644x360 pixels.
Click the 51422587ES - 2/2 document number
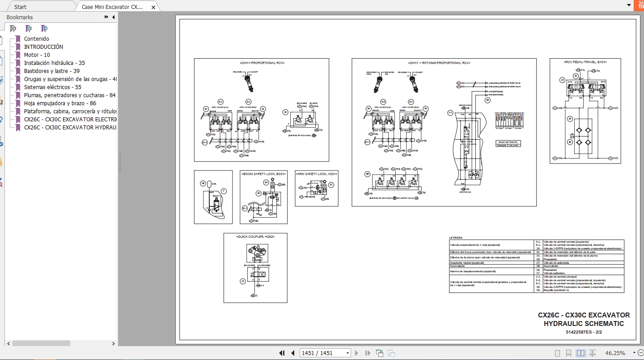584,332
